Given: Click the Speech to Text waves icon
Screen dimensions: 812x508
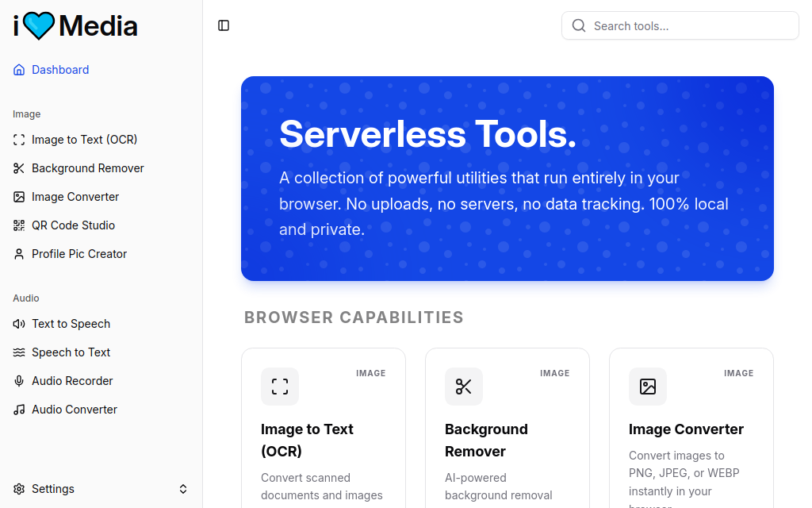Looking at the screenshot, I should point(19,352).
